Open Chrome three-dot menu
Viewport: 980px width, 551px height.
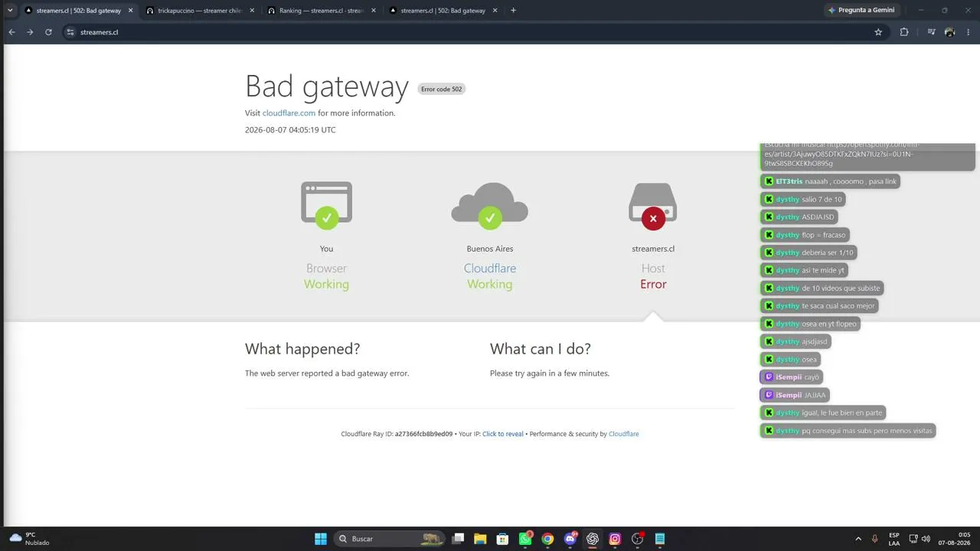(x=969, y=32)
